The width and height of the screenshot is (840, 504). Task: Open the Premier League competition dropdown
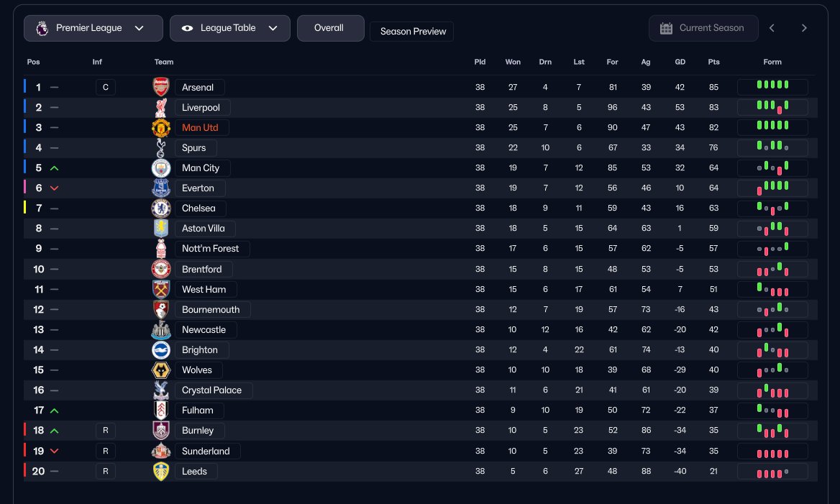(x=93, y=28)
